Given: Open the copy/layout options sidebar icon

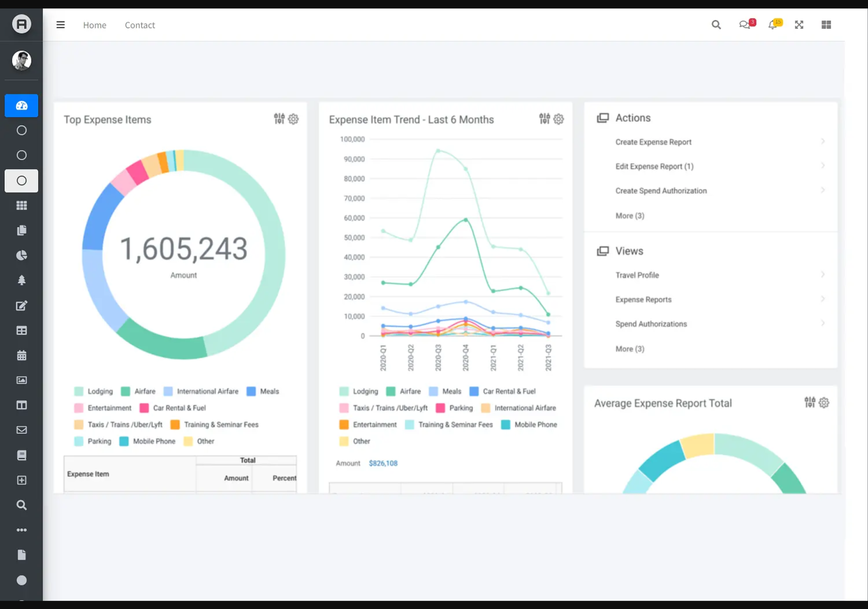Looking at the screenshot, I should (21, 230).
